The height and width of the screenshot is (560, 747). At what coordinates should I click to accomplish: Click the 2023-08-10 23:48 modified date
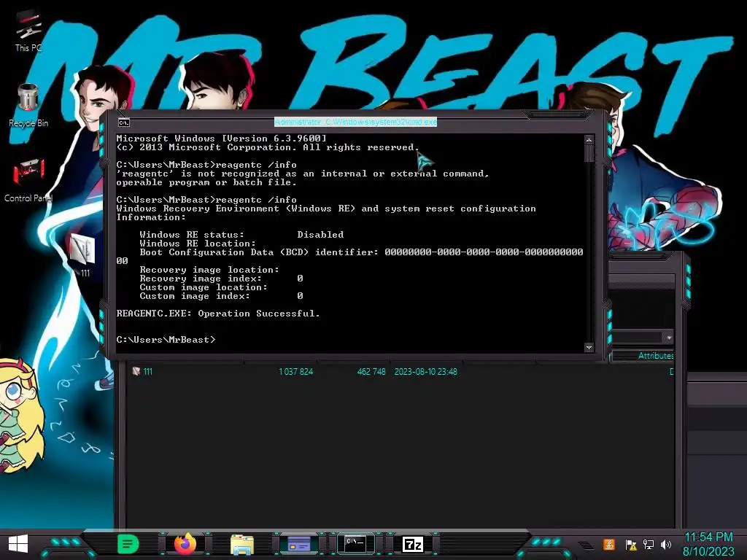click(x=425, y=371)
